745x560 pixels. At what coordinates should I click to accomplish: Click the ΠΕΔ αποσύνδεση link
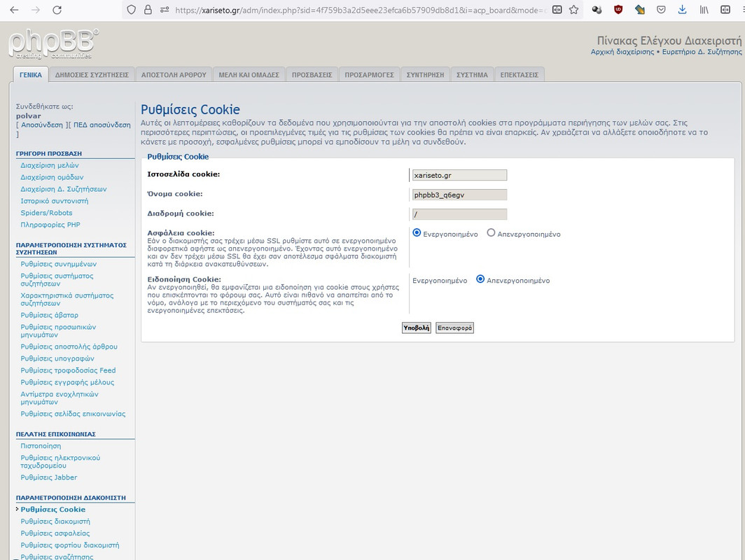pos(102,125)
